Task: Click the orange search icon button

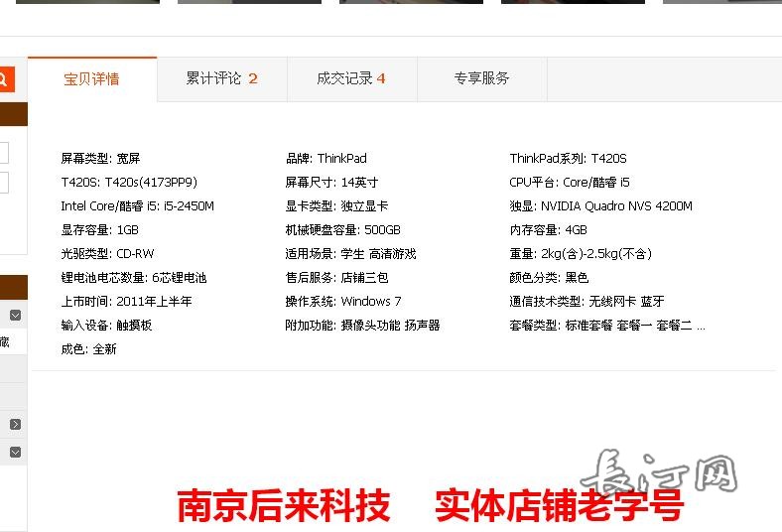Action: (7, 78)
